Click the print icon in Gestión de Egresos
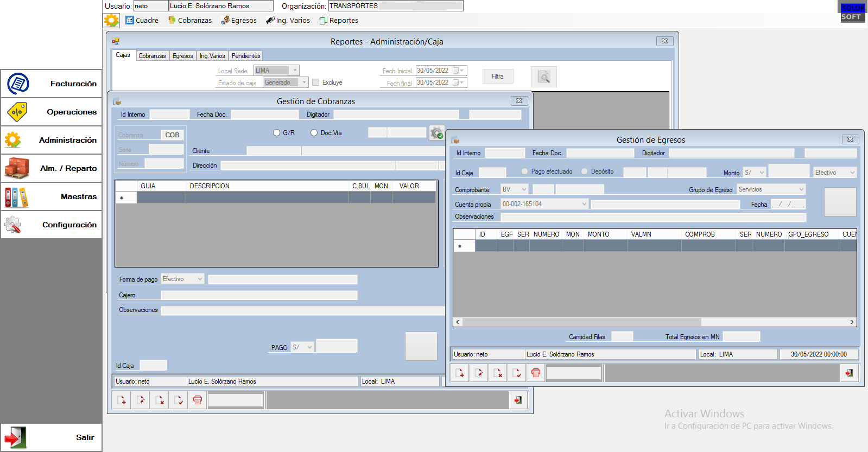 click(536, 373)
